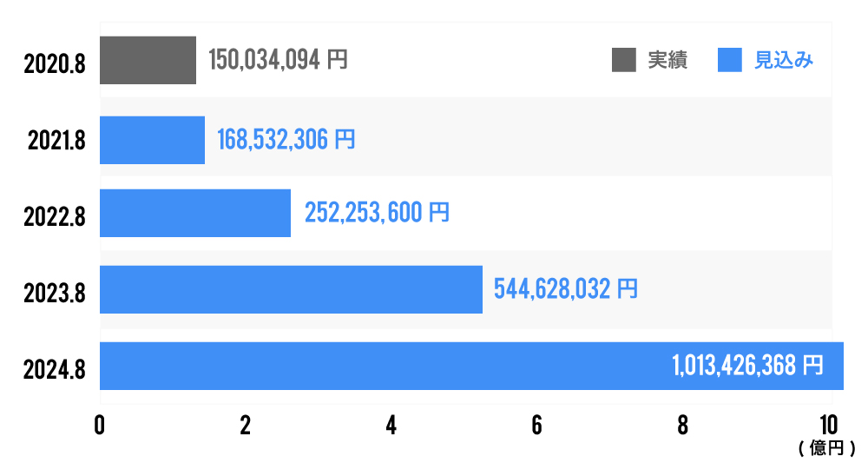
Task: Select the 252,253,600 円 value text
Action: 377,213
